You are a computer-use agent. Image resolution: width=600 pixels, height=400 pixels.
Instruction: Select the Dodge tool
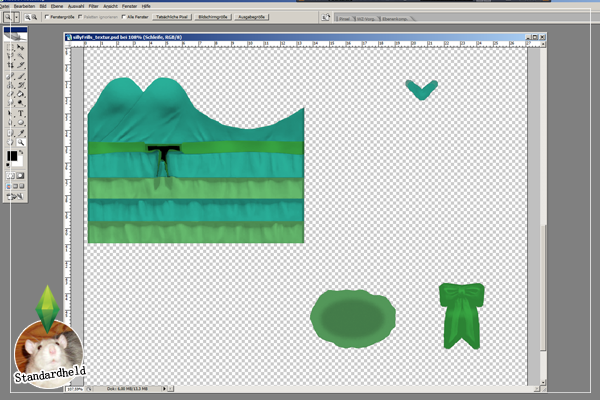click(x=21, y=103)
